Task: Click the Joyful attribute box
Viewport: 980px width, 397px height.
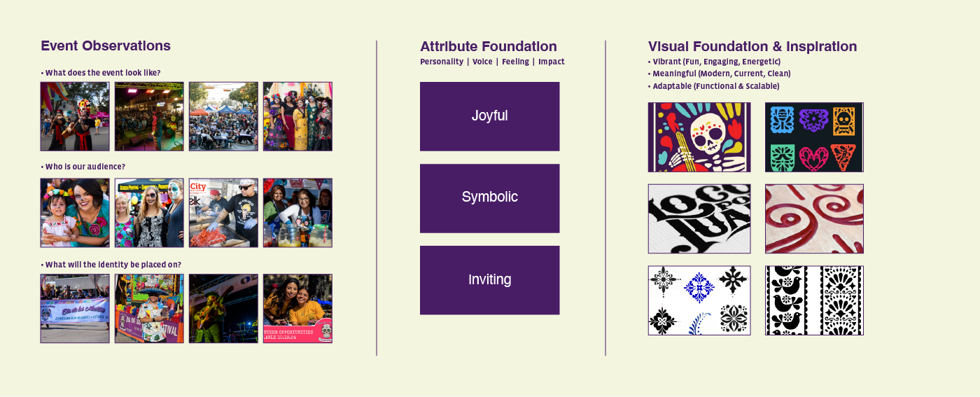Action: point(489,116)
